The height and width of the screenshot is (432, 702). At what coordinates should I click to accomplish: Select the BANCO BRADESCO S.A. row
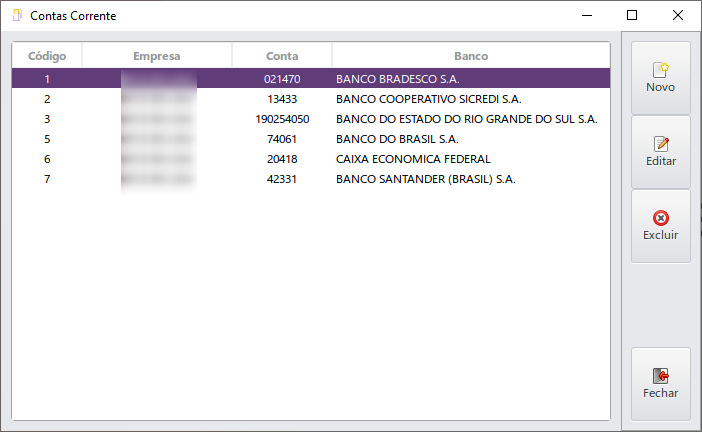(311, 79)
